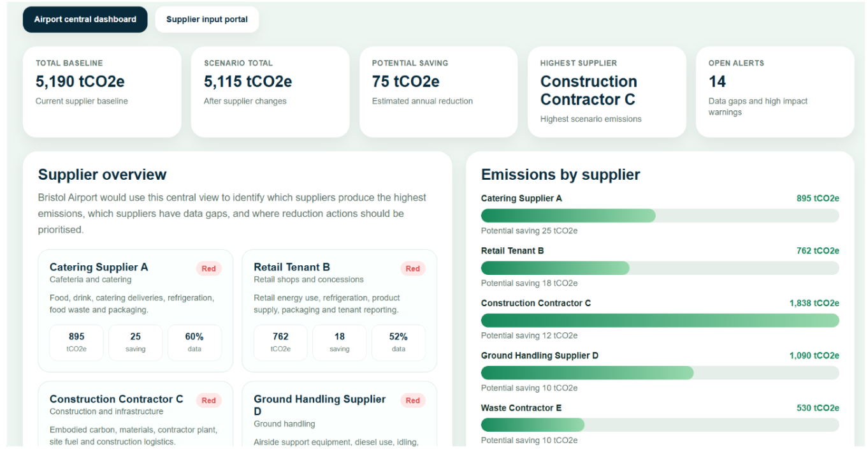Click the Construction Contractor C emissions bar
This screenshot has width=868, height=454.
pos(660,320)
